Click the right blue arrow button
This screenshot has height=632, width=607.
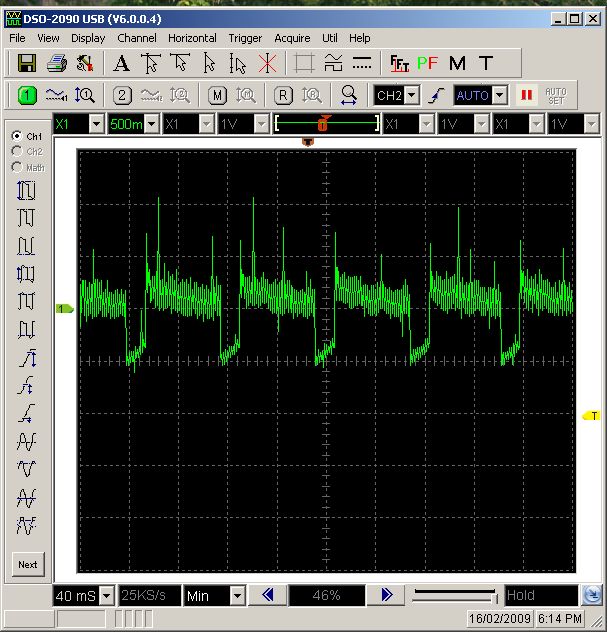[386, 595]
